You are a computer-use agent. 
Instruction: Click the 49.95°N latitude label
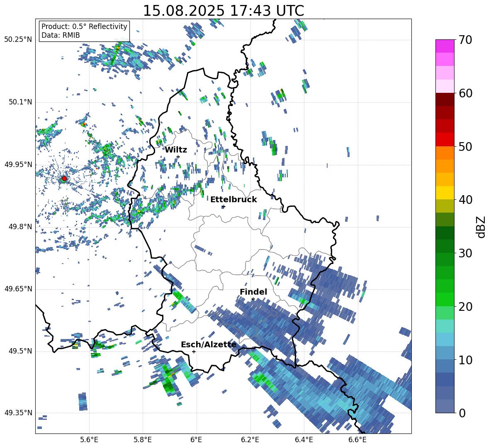(18, 165)
